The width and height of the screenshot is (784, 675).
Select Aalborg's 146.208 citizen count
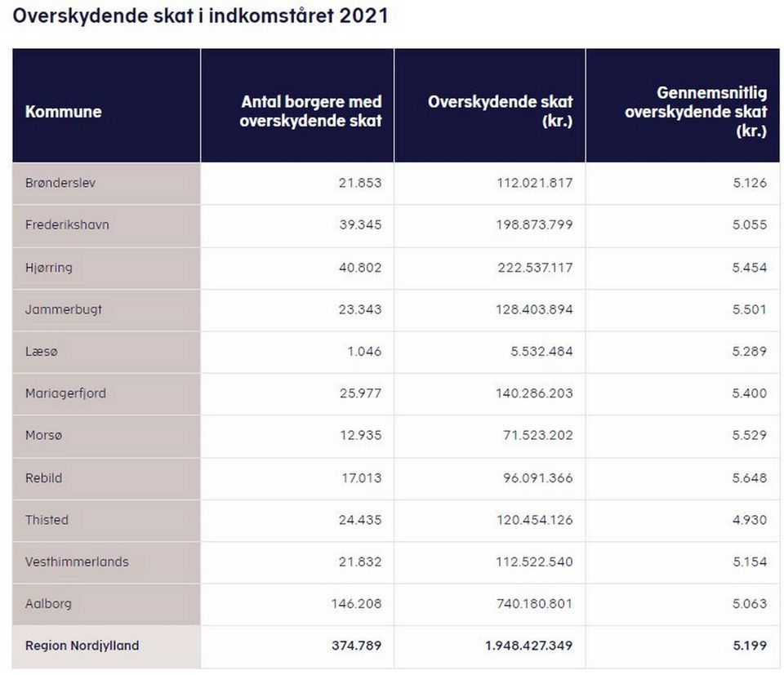pos(356,604)
